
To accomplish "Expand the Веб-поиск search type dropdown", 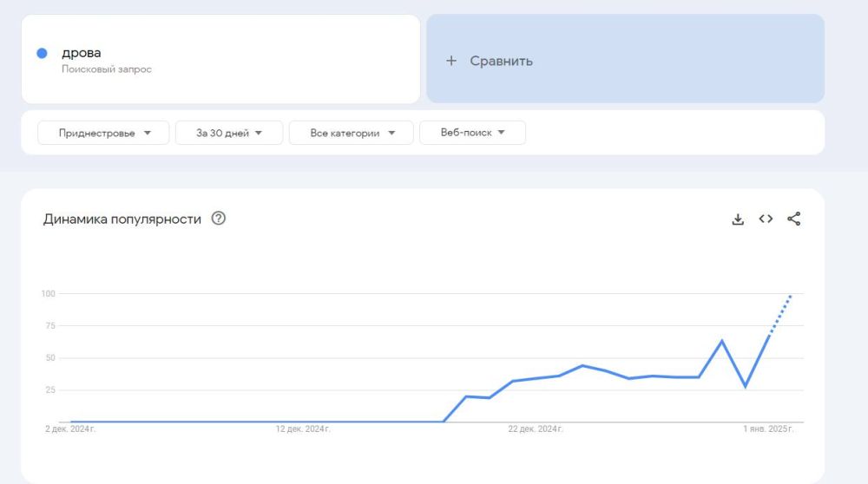I will pos(471,133).
